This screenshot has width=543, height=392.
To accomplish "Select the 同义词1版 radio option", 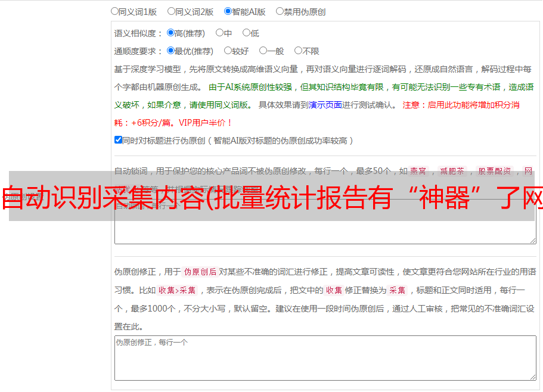I will point(114,11).
